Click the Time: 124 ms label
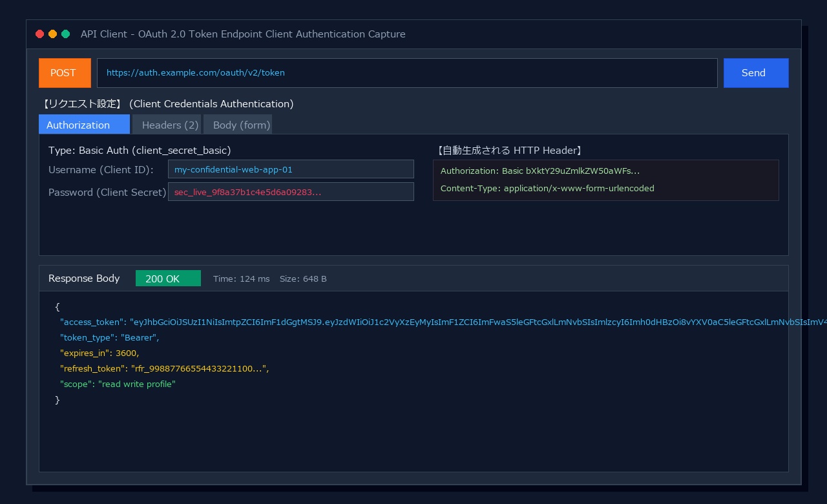 (x=242, y=279)
